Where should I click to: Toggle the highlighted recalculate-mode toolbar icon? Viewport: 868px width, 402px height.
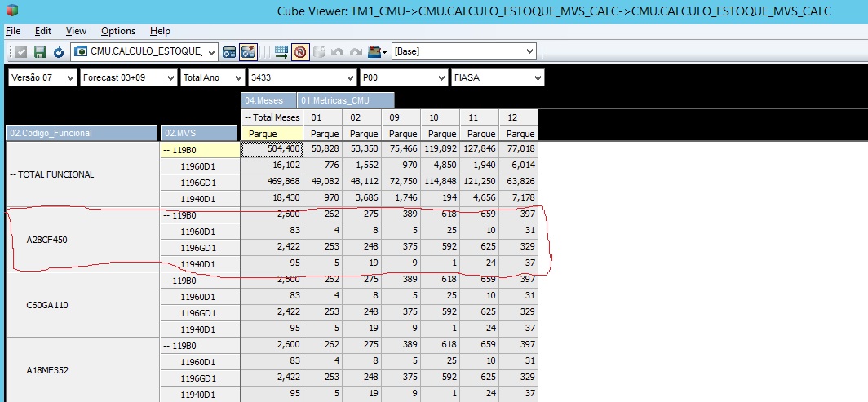pos(248,52)
